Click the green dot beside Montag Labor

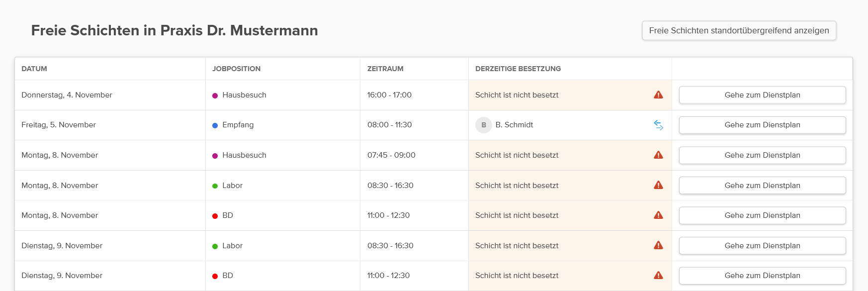pyautogui.click(x=215, y=186)
